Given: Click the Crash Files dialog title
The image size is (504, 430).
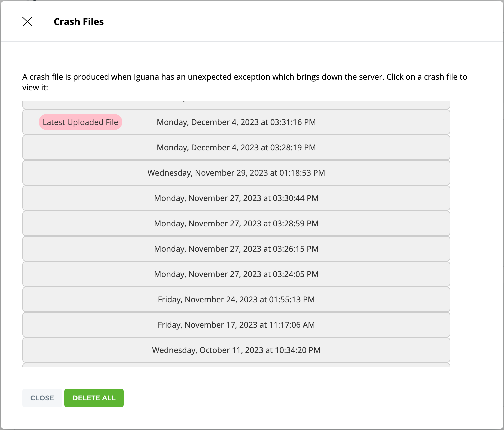Looking at the screenshot, I should (79, 22).
